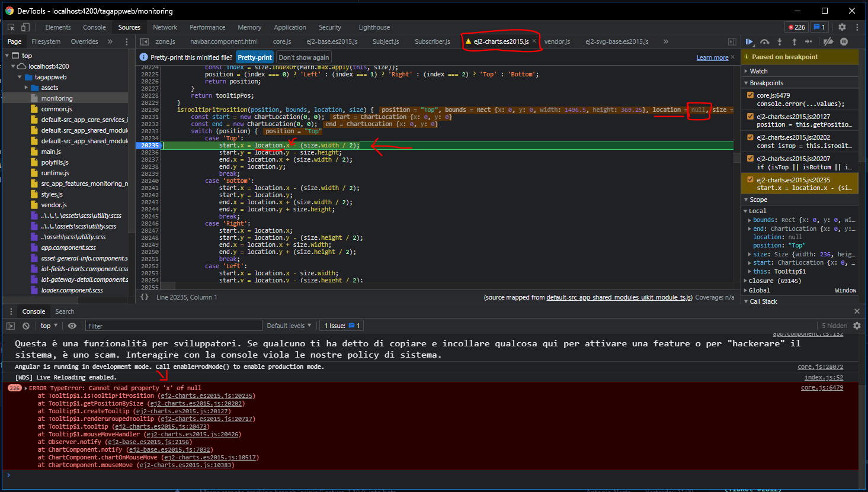Toggle Pause on exceptions icon
868x492 pixels.
tap(844, 41)
